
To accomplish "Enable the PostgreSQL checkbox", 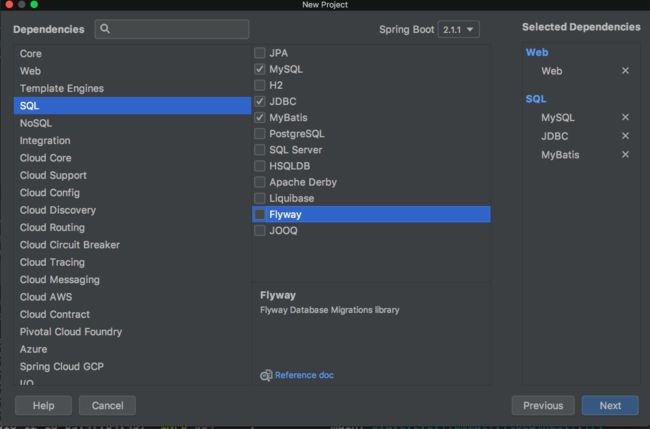I will click(260, 134).
